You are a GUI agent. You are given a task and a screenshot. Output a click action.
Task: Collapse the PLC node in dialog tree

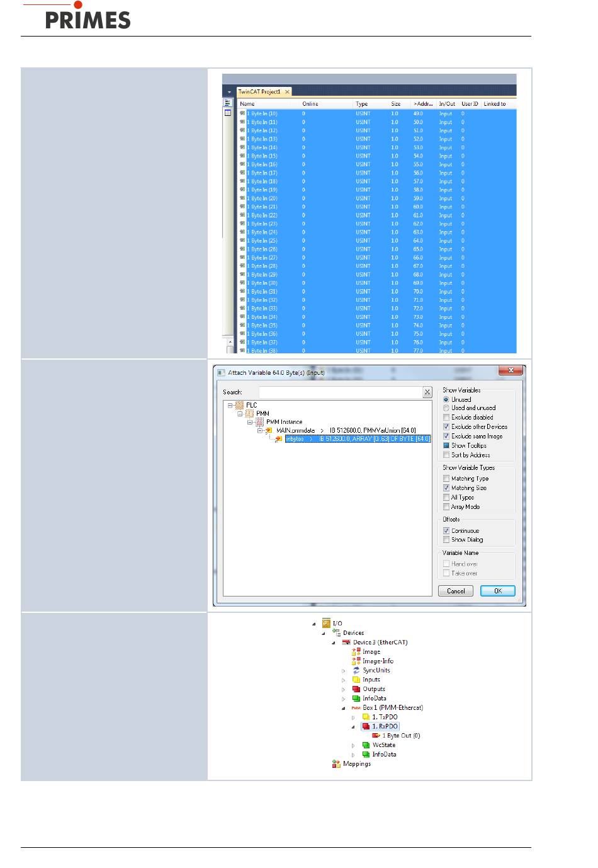[x=230, y=405]
